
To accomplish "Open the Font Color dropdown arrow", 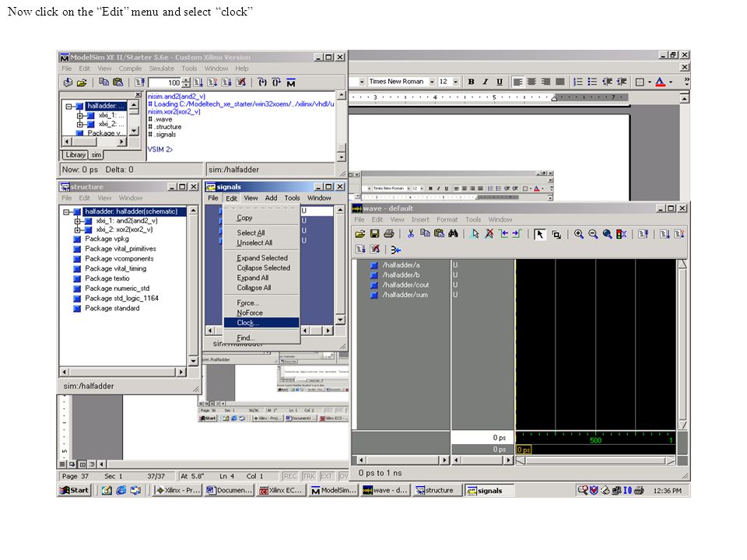I will [x=671, y=82].
